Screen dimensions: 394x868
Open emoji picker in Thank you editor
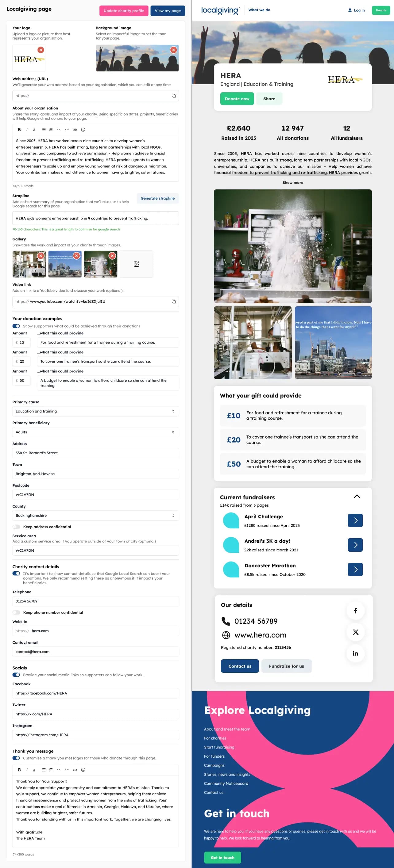pos(83,770)
